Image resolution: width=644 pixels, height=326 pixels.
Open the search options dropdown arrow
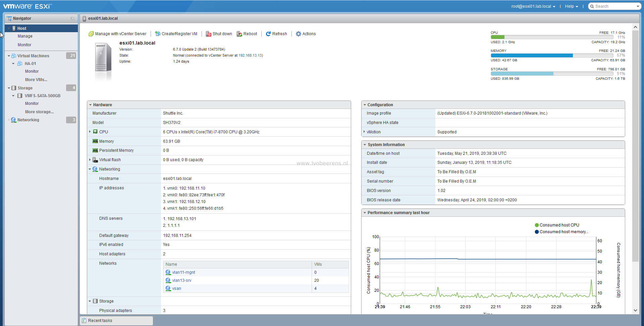pyautogui.click(x=638, y=6)
